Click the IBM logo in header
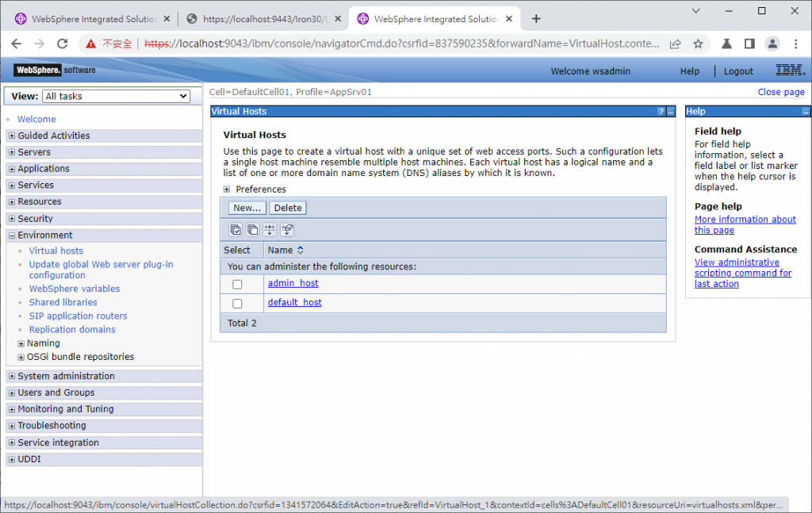The width and height of the screenshot is (812, 513). pyautogui.click(x=791, y=70)
